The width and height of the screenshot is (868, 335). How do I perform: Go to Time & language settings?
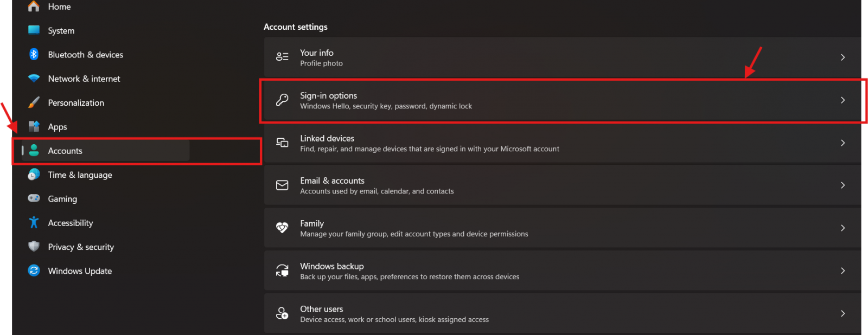click(80, 175)
